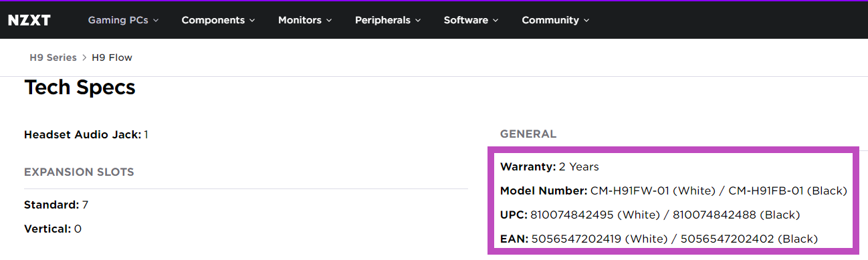Screen dimensions: 868x260
Task: Open the Peripherals menu
Action: [388, 20]
